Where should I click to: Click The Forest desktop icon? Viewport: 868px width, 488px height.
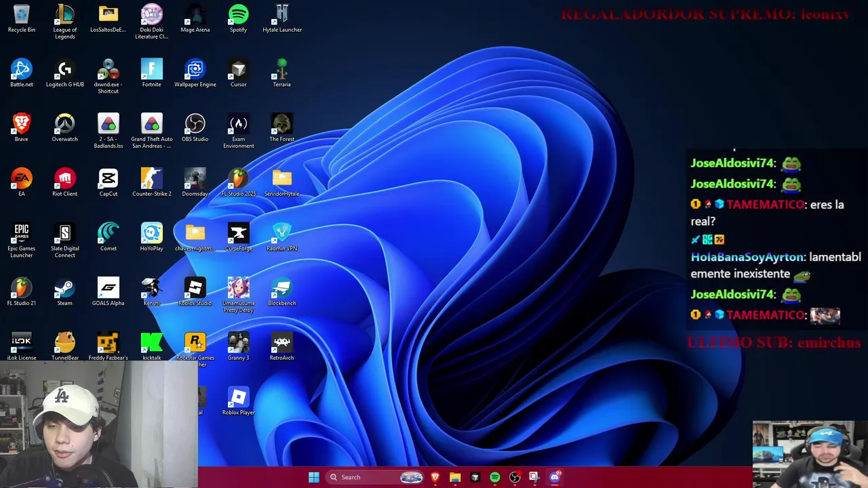[x=282, y=128]
